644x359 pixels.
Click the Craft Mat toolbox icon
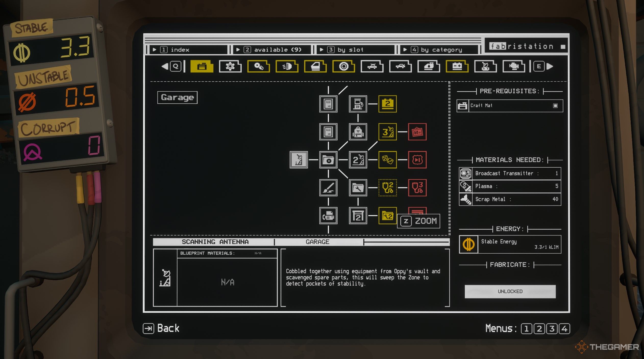[x=463, y=106]
